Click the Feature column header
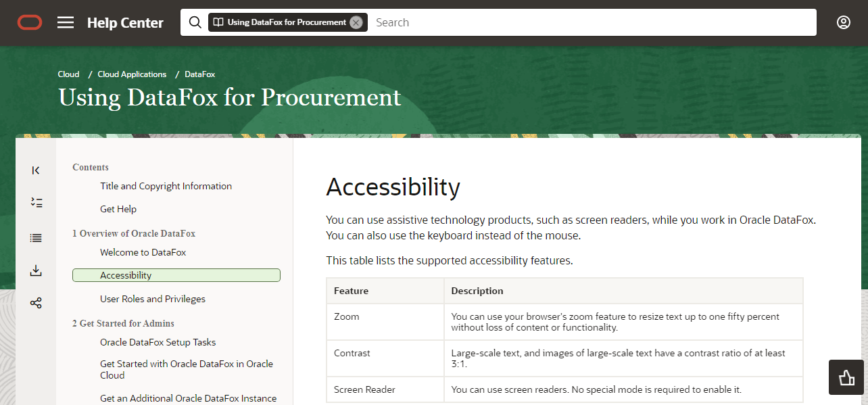The height and width of the screenshot is (405, 868). point(385,291)
